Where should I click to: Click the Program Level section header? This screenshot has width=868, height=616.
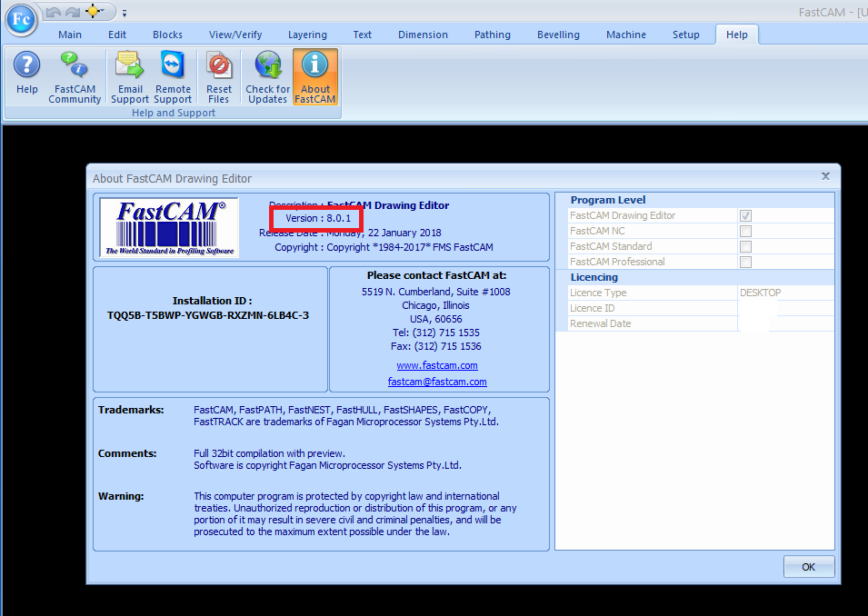point(608,201)
